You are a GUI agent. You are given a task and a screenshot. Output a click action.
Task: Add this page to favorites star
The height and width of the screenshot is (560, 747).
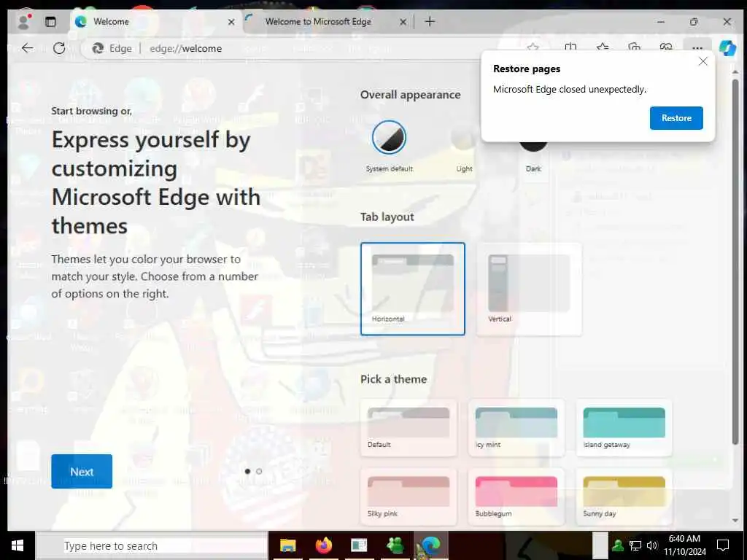pos(533,48)
